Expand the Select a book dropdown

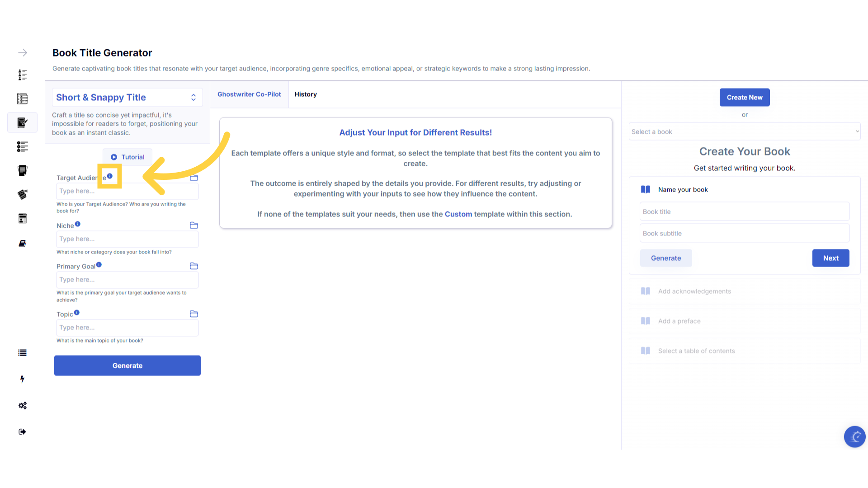744,131
